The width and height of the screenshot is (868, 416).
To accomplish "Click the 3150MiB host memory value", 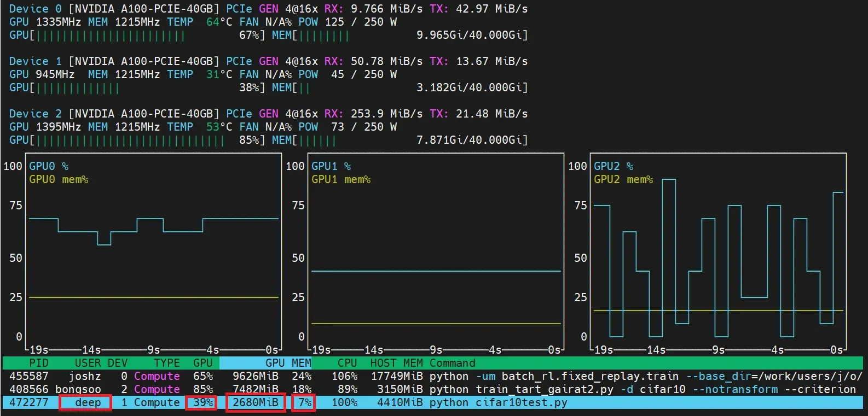I will click(400, 389).
